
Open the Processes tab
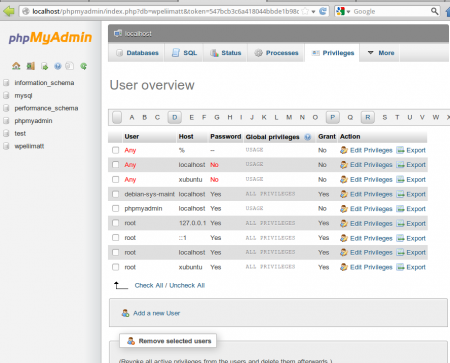pos(276,53)
